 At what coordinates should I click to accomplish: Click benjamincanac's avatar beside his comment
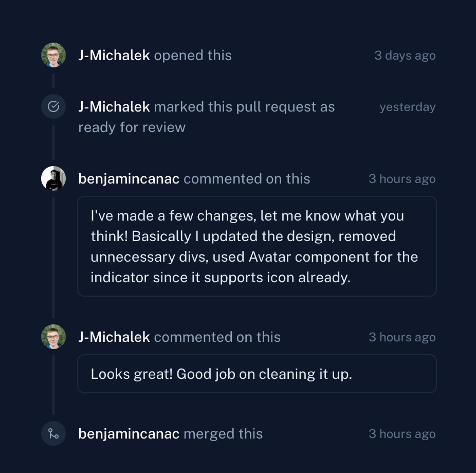pos(53,178)
